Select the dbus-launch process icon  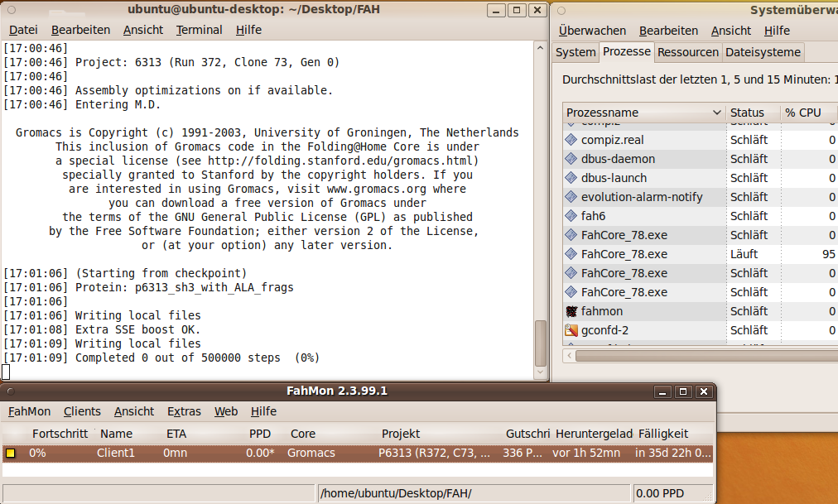tap(571, 178)
